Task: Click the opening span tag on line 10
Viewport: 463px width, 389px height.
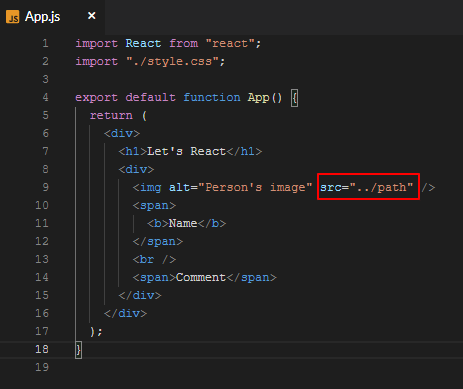Action: pyautogui.click(x=154, y=205)
